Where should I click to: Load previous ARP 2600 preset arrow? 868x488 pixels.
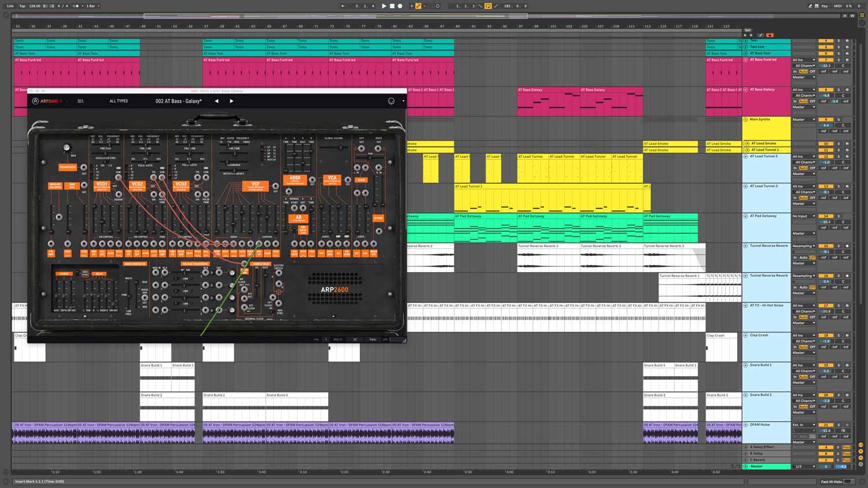[216, 101]
